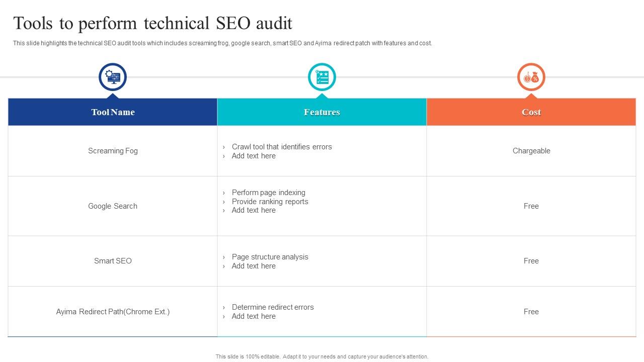This screenshot has height=362, width=644.
Task: Click the Smart SEO cell
Action: tap(113, 261)
